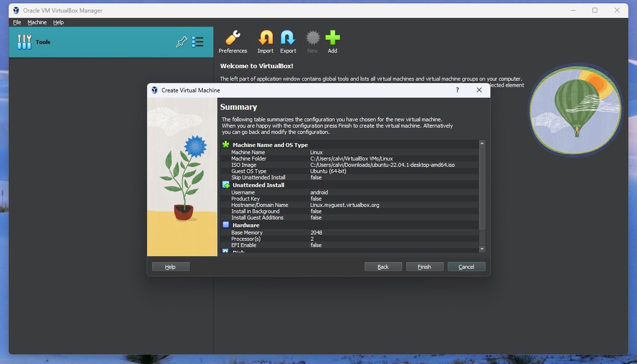Click the Processor(s) row
Viewport: 637px width, 364px height.
coord(349,239)
